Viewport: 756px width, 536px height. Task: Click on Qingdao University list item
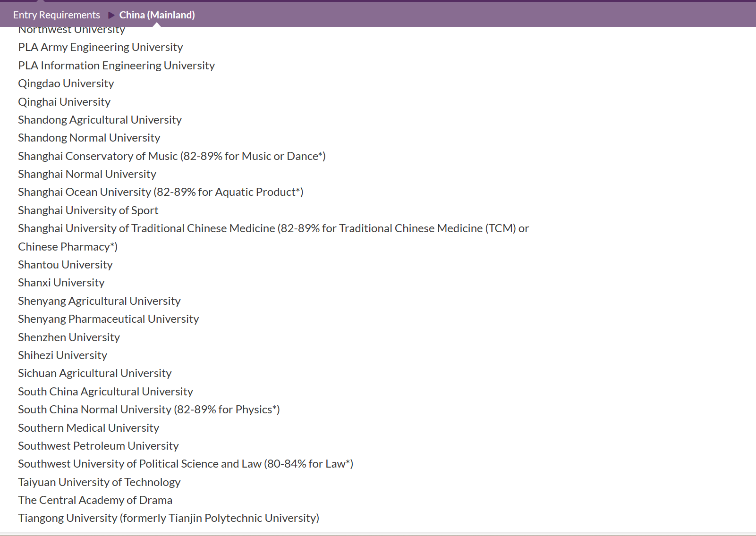66,84
